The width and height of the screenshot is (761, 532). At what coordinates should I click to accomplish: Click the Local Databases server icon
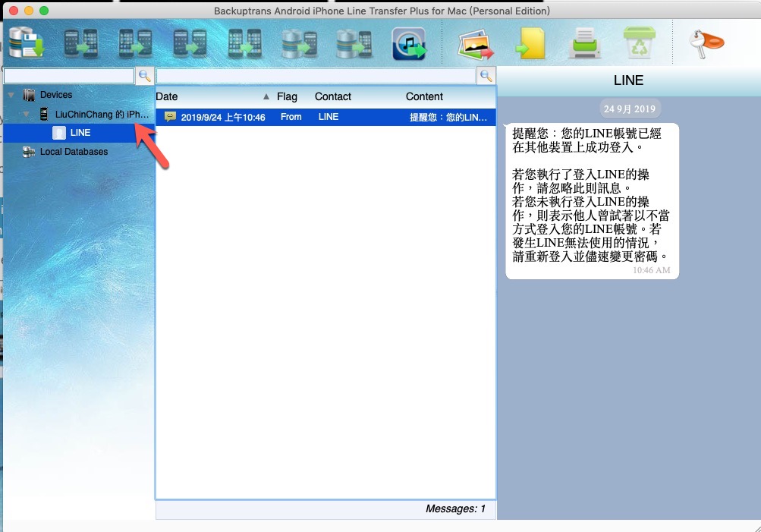[x=29, y=152]
